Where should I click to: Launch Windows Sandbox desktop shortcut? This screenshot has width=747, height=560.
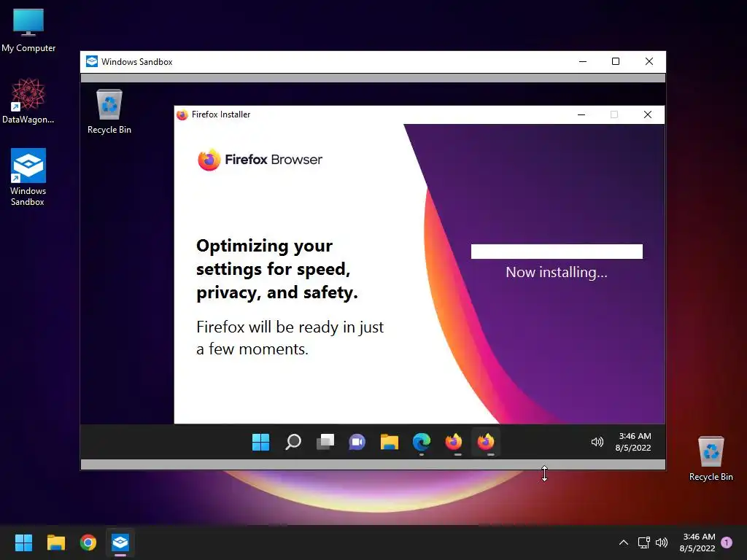[x=28, y=176]
